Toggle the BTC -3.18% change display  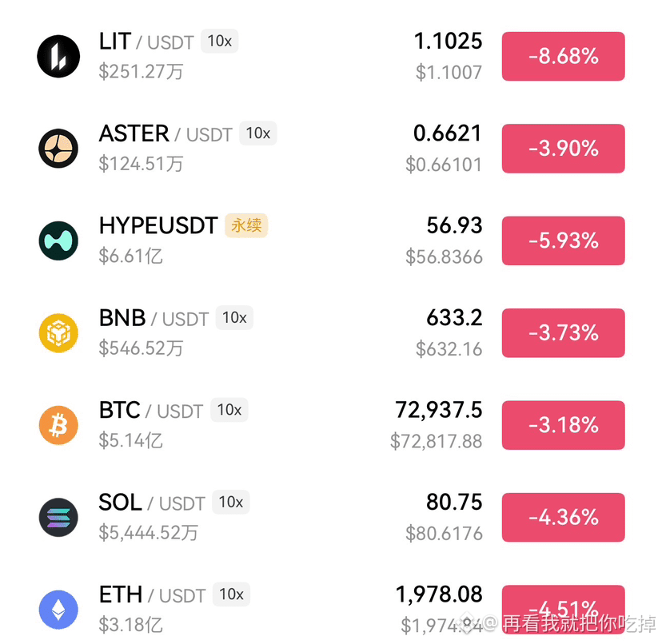coord(563,425)
